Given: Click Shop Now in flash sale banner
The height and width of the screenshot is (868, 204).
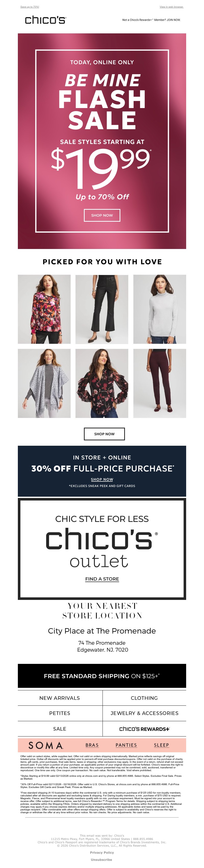Looking at the screenshot, I should click(102, 215).
